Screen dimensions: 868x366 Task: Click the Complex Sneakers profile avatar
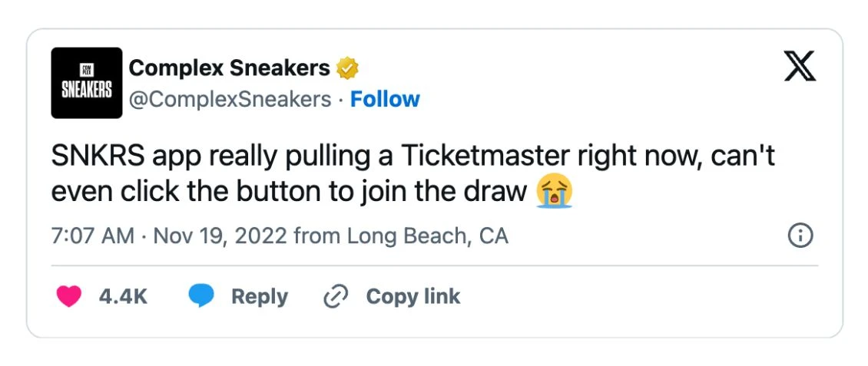tap(87, 83)
